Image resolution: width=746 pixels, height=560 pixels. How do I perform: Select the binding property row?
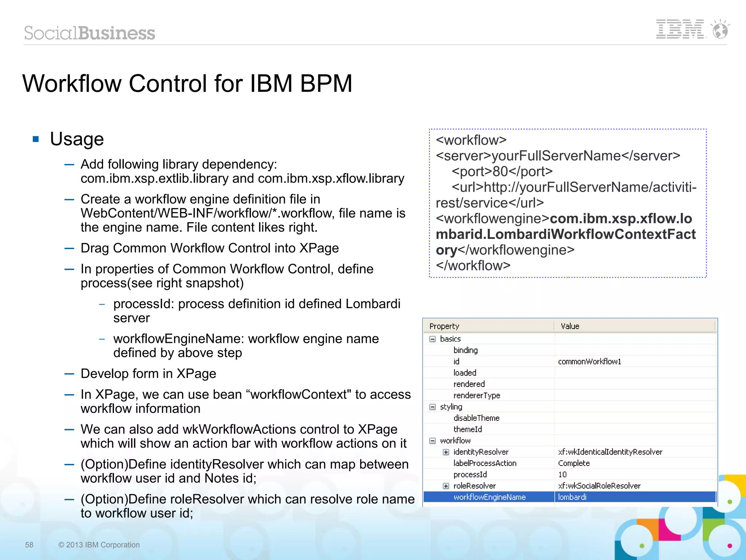570,350
